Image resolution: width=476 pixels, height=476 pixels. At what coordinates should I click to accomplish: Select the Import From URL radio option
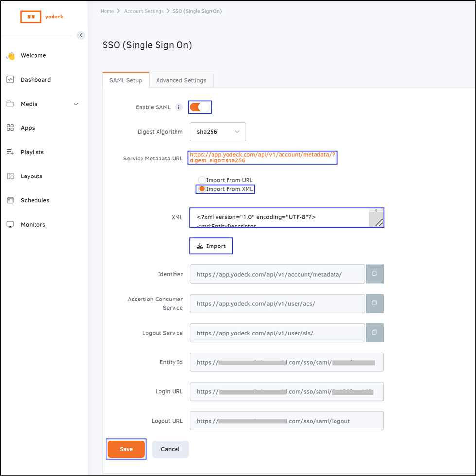coord(202,180)
